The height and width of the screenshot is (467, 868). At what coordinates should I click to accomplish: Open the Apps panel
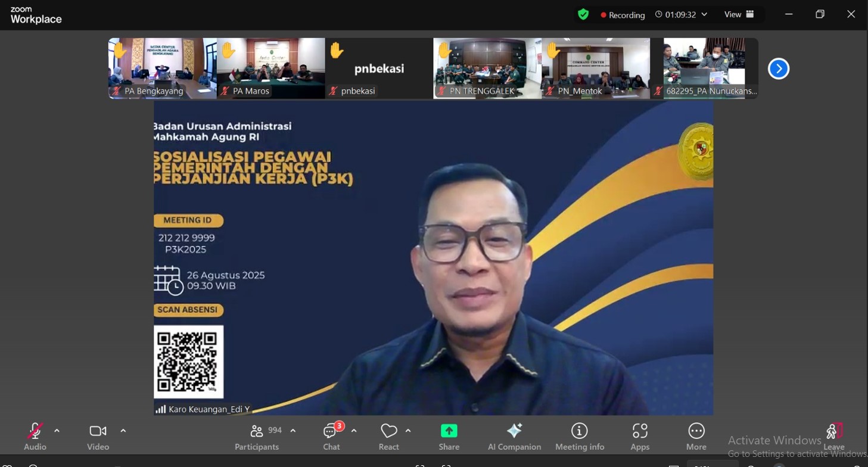click(640, 437)
